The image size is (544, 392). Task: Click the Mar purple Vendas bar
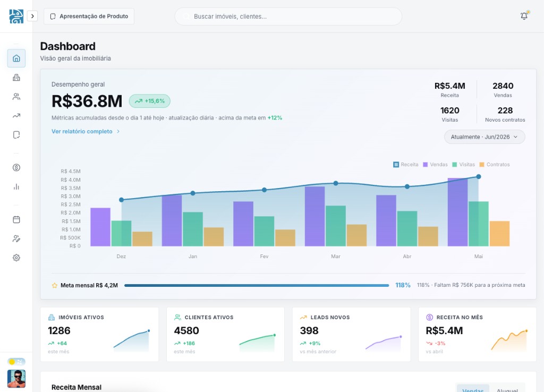[314, 217]
